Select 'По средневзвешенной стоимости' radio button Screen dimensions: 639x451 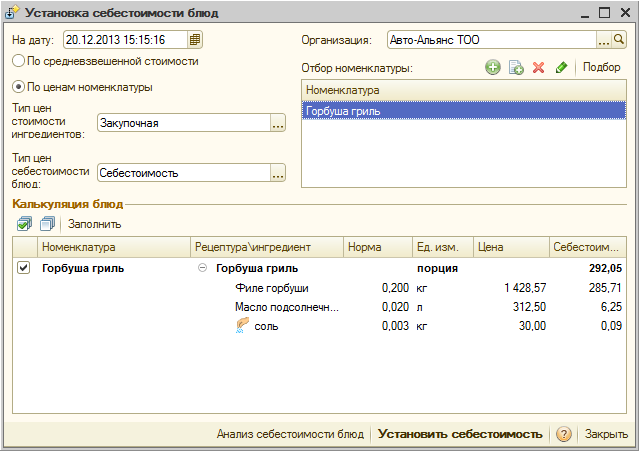[18, 62]
